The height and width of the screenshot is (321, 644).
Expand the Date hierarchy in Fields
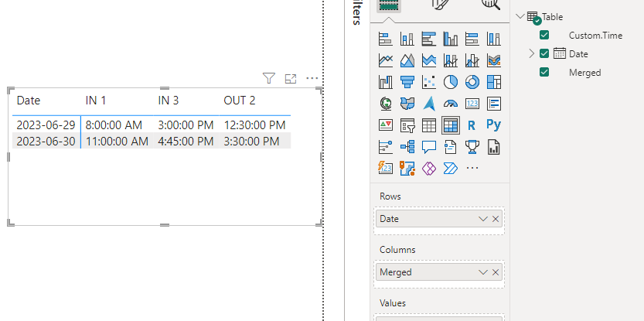[x=531, y=53]
